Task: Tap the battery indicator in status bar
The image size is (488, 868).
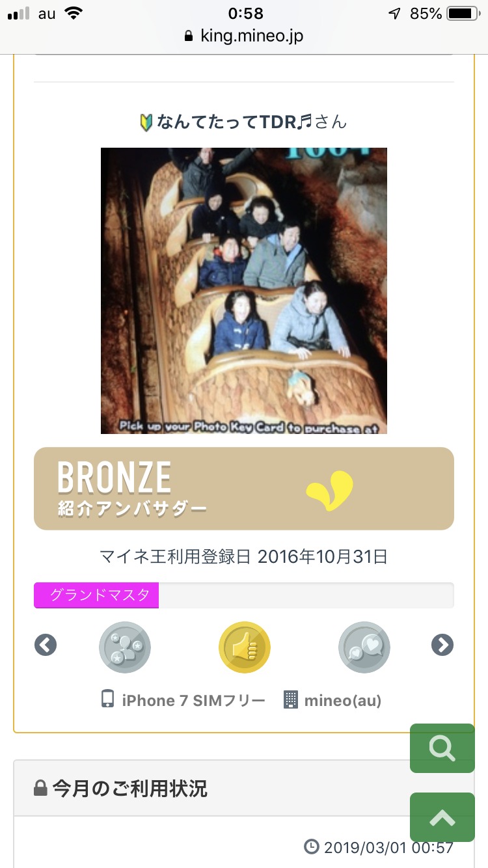Action: (x=463, y=14)
